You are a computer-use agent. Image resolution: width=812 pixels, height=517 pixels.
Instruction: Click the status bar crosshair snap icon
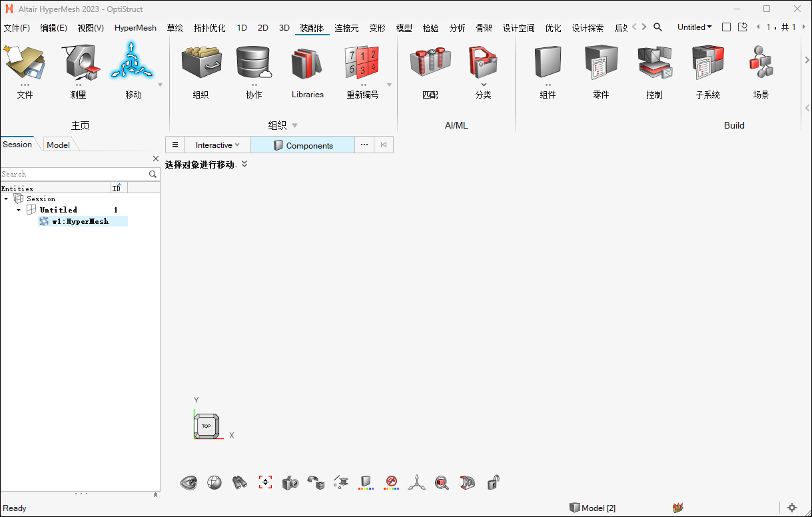pyautogui.click(x=792, y=508)
